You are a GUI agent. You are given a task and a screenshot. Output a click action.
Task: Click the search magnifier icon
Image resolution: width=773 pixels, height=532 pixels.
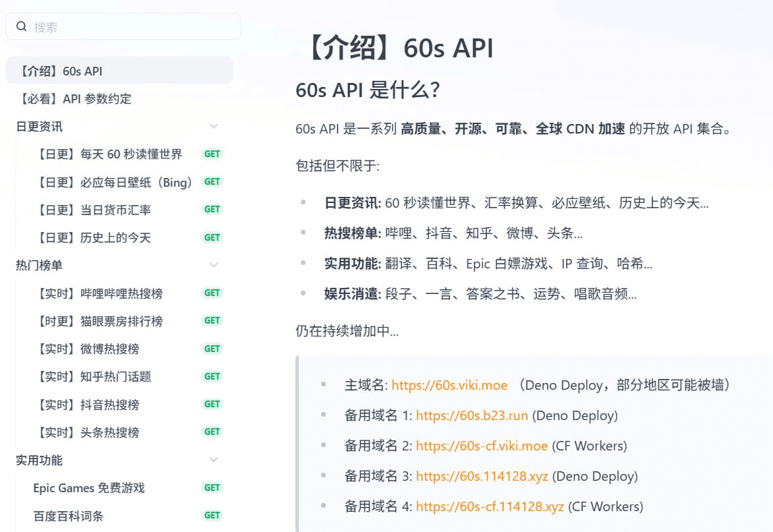[x=21, y=26]
